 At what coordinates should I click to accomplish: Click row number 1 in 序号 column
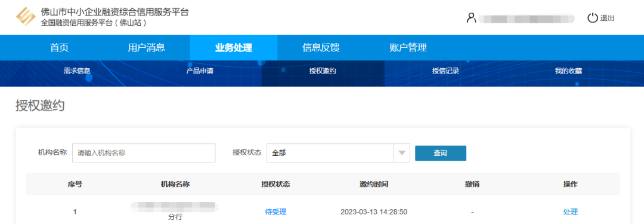(75, 212)
